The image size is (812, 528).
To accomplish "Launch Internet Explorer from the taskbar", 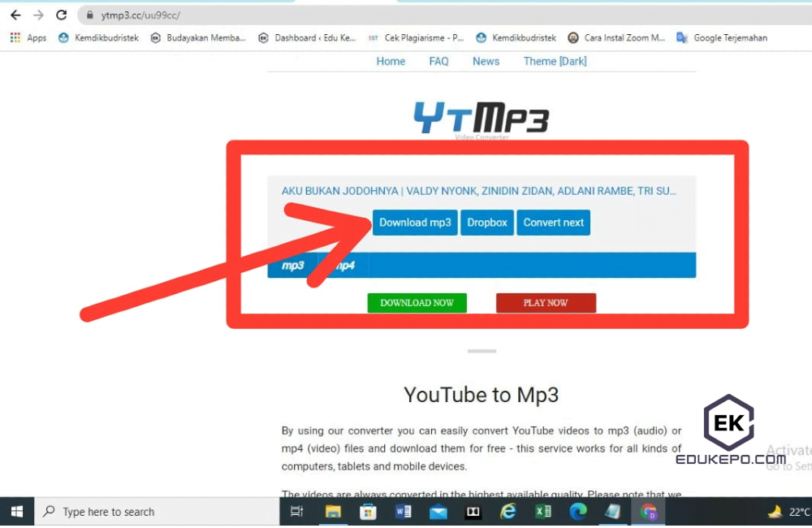I will point(508,512).
